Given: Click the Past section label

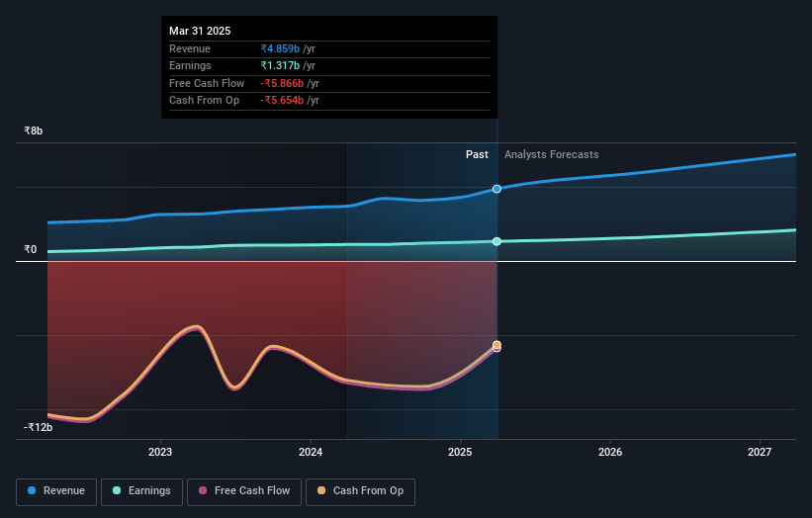Looking at the screenshot, I should (477, 154).
